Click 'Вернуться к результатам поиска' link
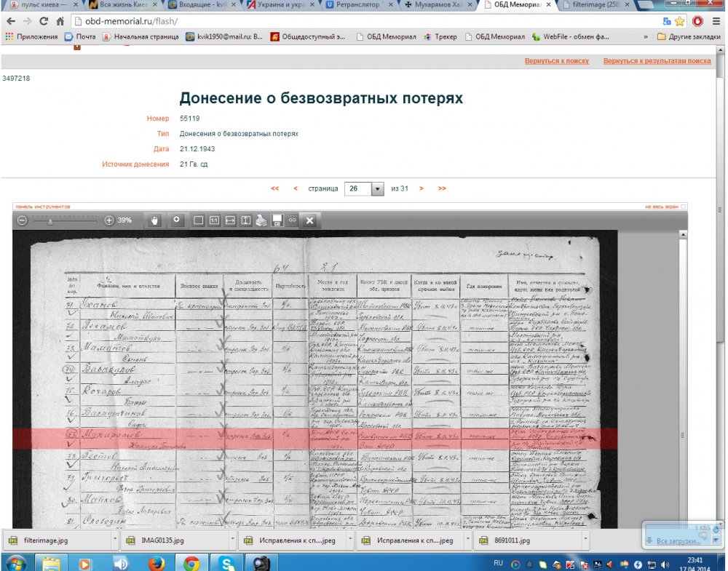The image size is (728, 571). (x=657, y=61)
